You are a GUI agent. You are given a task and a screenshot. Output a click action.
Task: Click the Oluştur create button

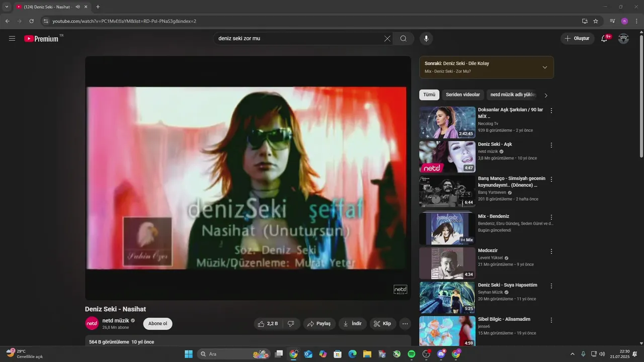click(x=577, y=39)
